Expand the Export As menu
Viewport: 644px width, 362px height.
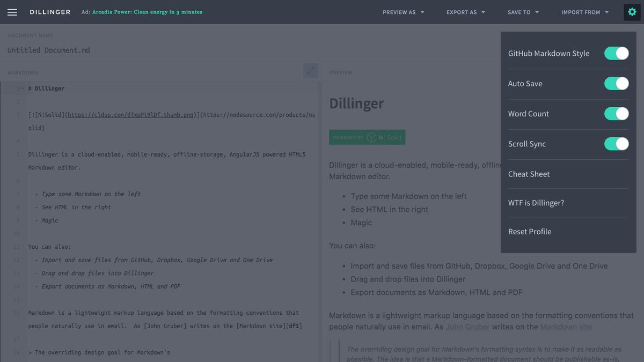tap(466, 12)
